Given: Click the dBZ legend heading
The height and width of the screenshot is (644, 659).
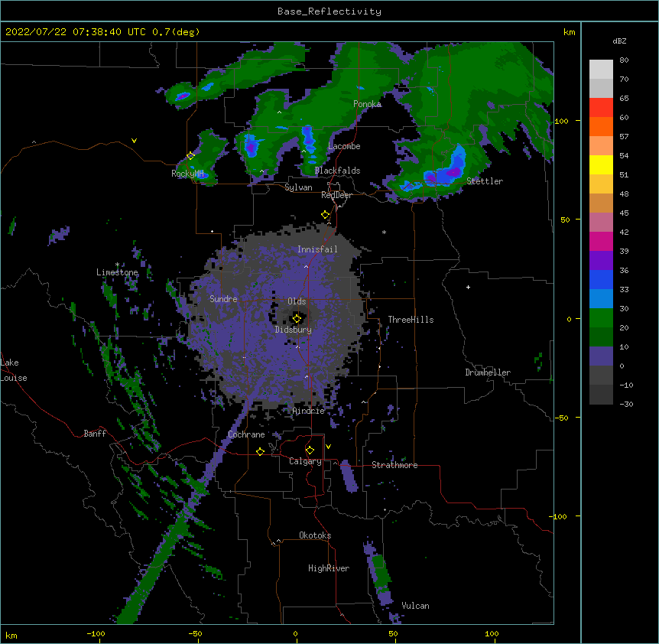Looking at the screenshot, I should pos(619,41).
